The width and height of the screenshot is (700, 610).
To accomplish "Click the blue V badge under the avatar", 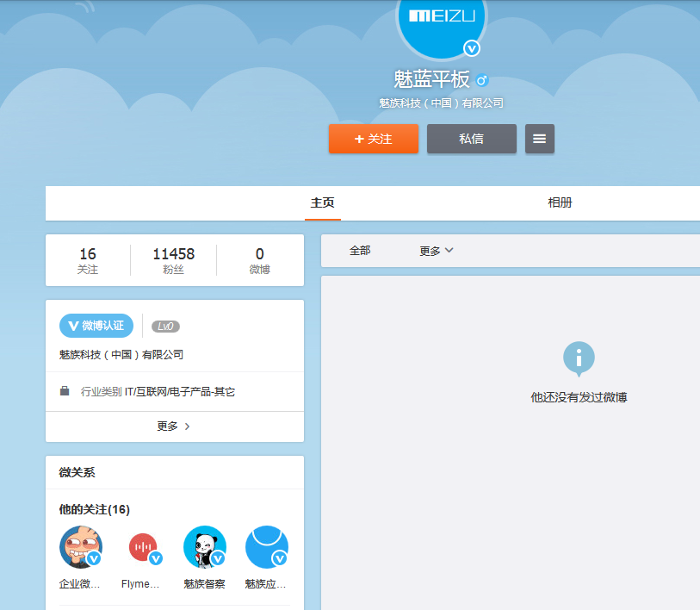I will click(472, 48).
